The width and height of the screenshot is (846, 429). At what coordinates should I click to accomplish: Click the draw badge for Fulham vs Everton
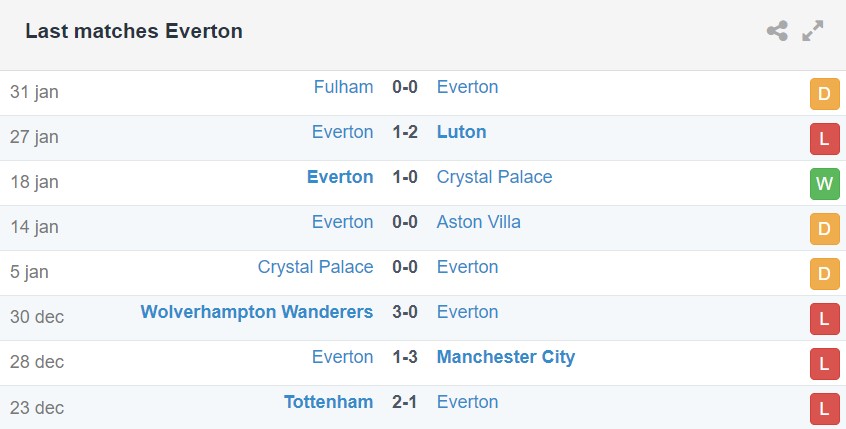(824, 94)
